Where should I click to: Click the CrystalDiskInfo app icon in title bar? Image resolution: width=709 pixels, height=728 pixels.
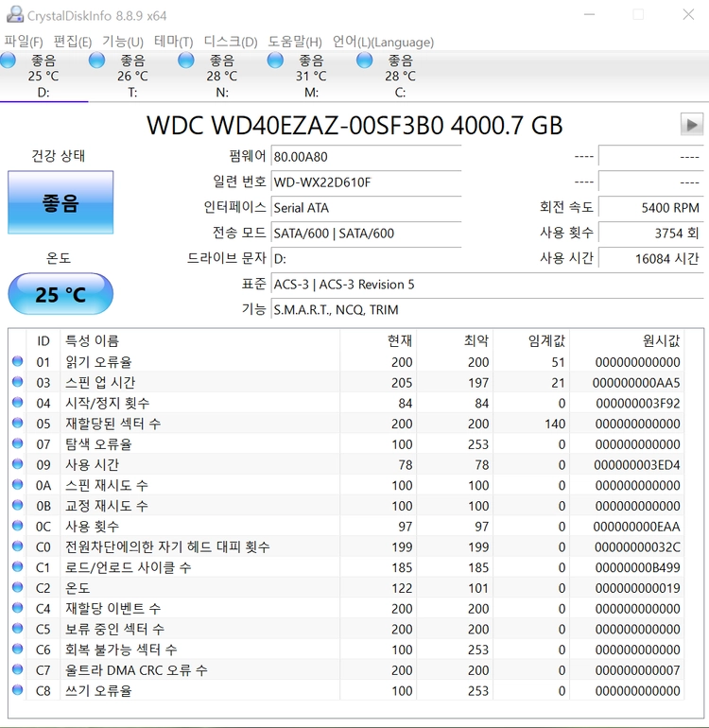pos(15,15)
